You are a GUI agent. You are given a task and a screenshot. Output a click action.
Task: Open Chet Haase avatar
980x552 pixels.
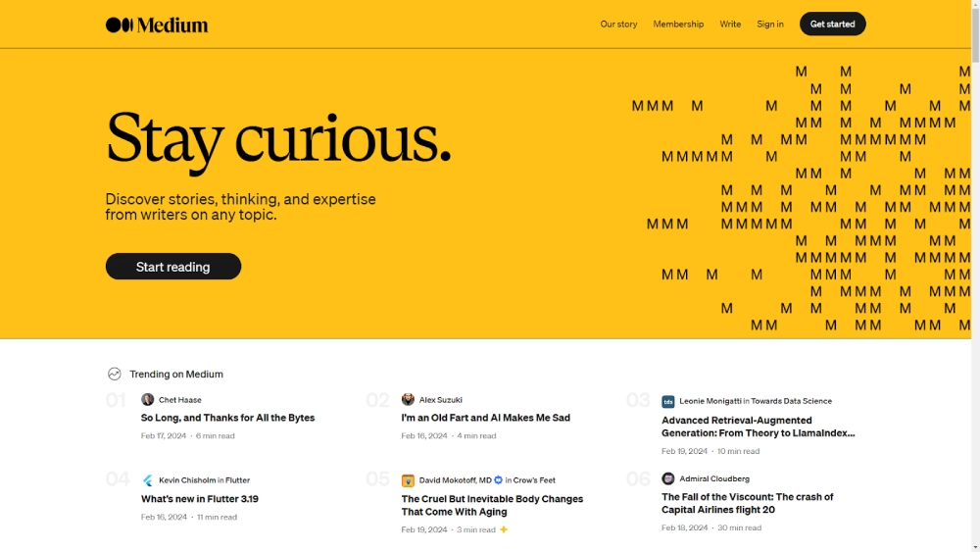148,399
